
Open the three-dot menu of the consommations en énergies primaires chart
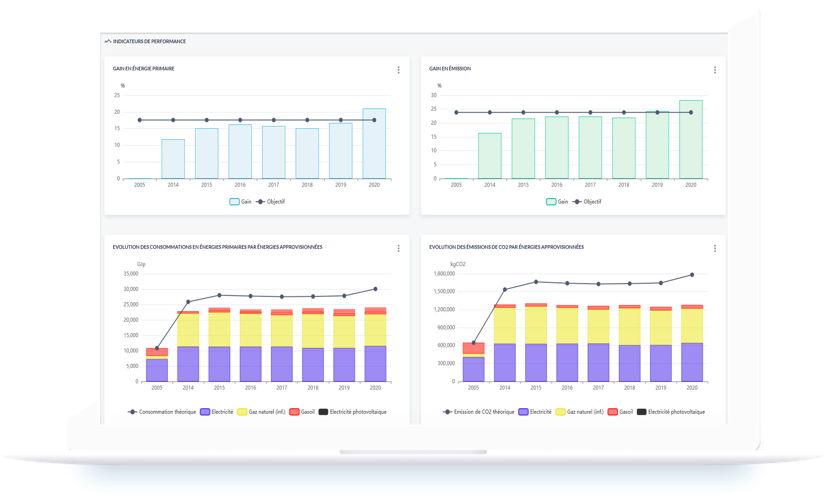pos(398,248)
